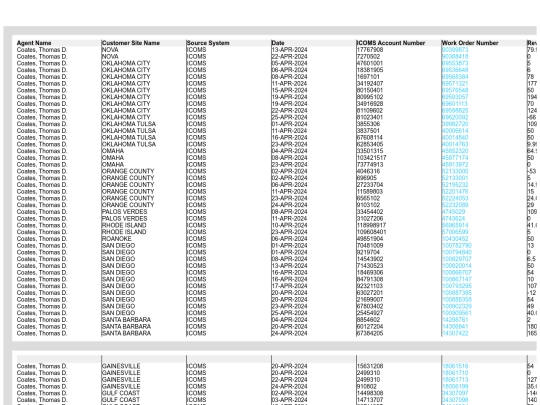Viewport: 540px width, 405px height.
Task: Select account number 33454402
Action: (370, 212)
